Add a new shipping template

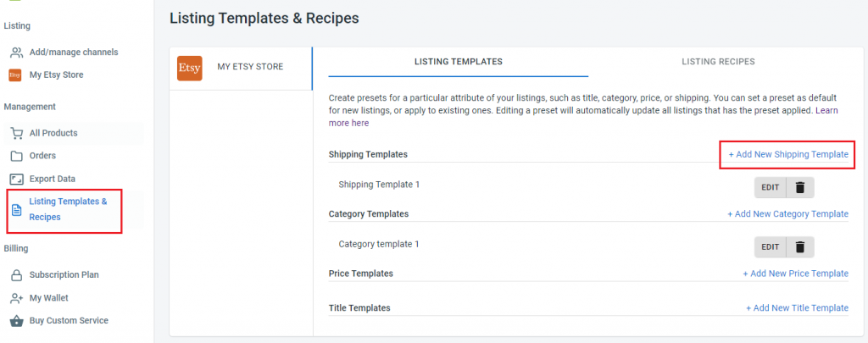[788, 155]
